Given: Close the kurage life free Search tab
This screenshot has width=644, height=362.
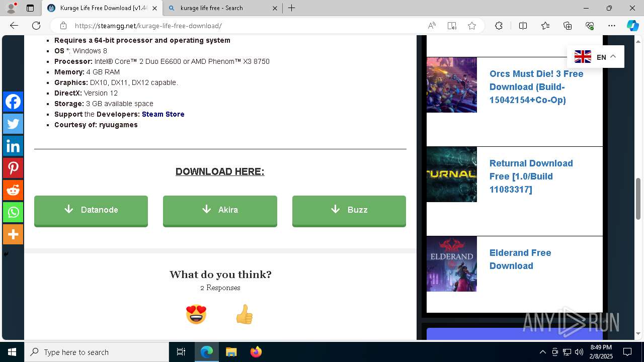Looking at the screenshot, I should click(x=275, y=8).
